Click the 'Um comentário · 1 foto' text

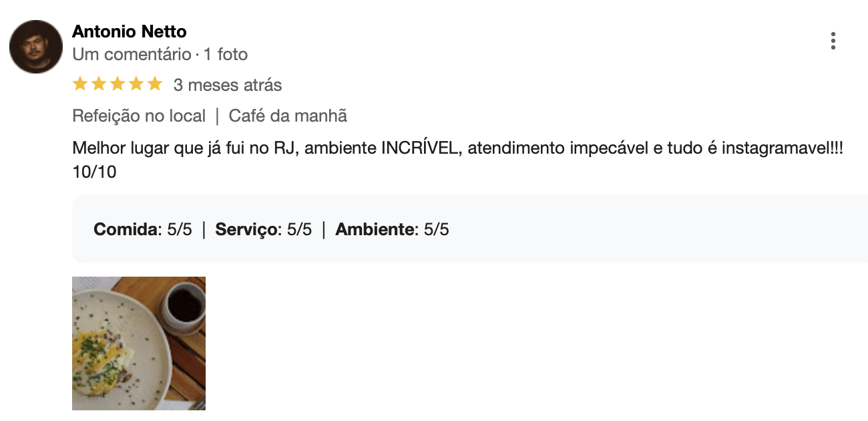pyautogui.click(x=160, y=54)
